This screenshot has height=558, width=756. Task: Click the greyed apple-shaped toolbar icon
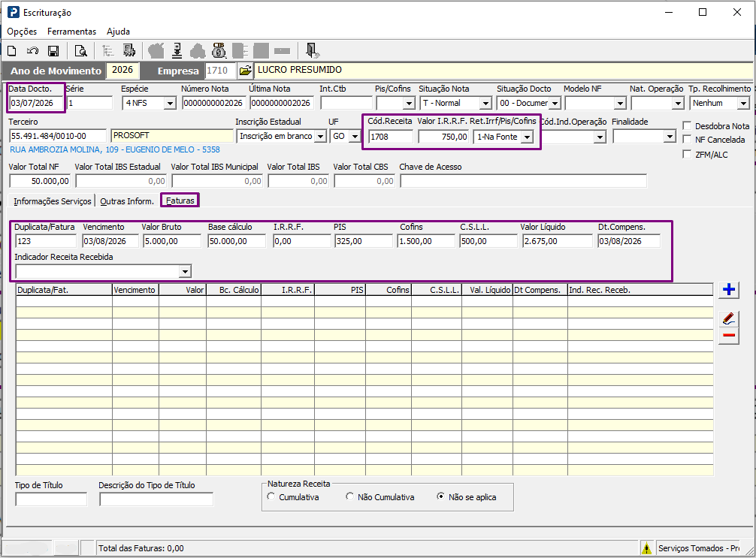click(156, 50)
